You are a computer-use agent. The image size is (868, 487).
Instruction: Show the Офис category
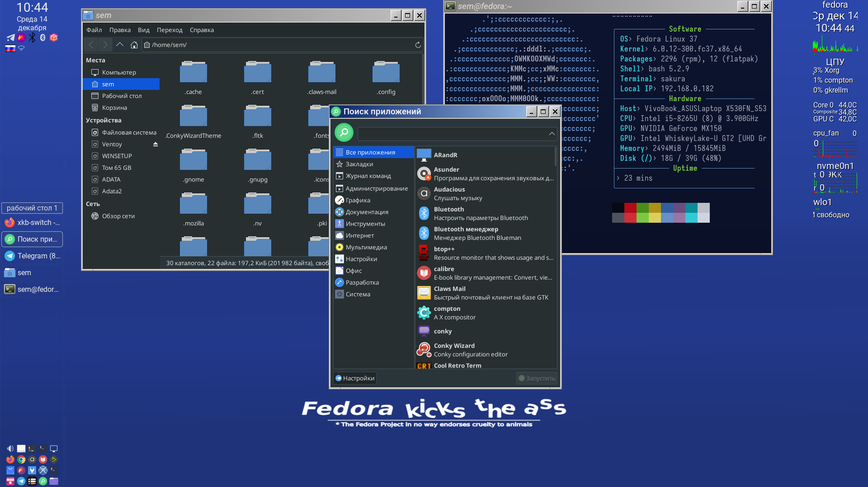click(x=373, y=271)
